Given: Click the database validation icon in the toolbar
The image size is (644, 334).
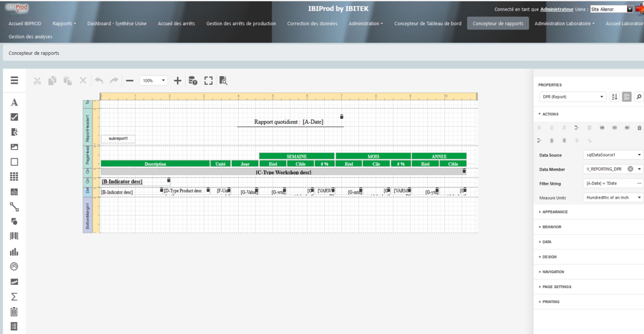Looking at the screenshot, I should point(193,80).
